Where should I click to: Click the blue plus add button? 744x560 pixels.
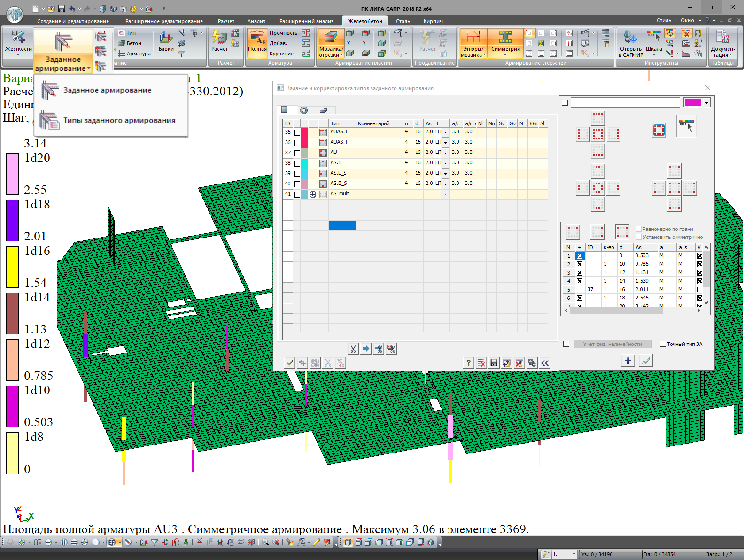[x=628, y=361]
